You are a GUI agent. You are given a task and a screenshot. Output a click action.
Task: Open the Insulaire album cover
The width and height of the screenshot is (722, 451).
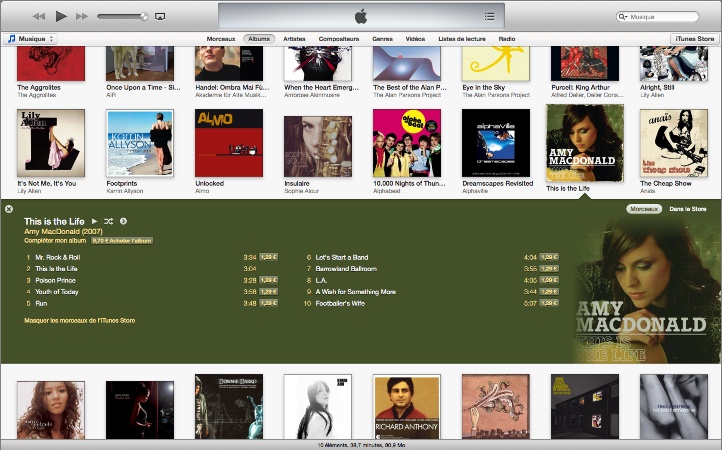pos(318,146)
